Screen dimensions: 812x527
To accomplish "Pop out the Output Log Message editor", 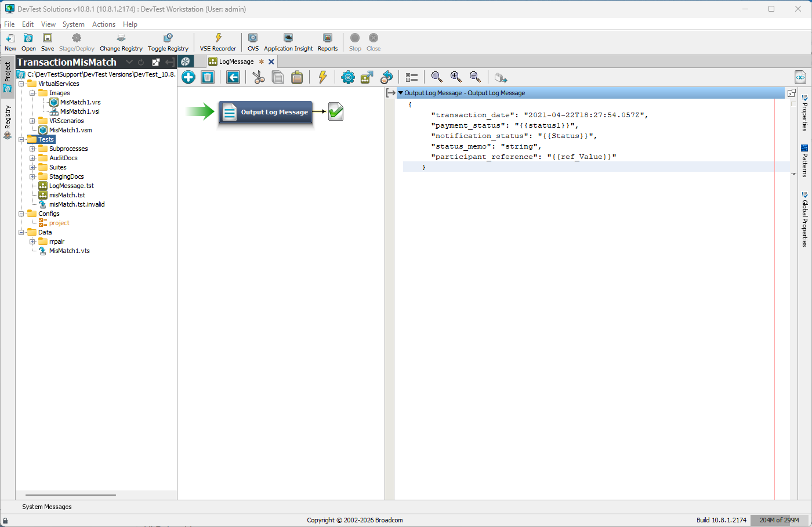I will click(792, 93).
